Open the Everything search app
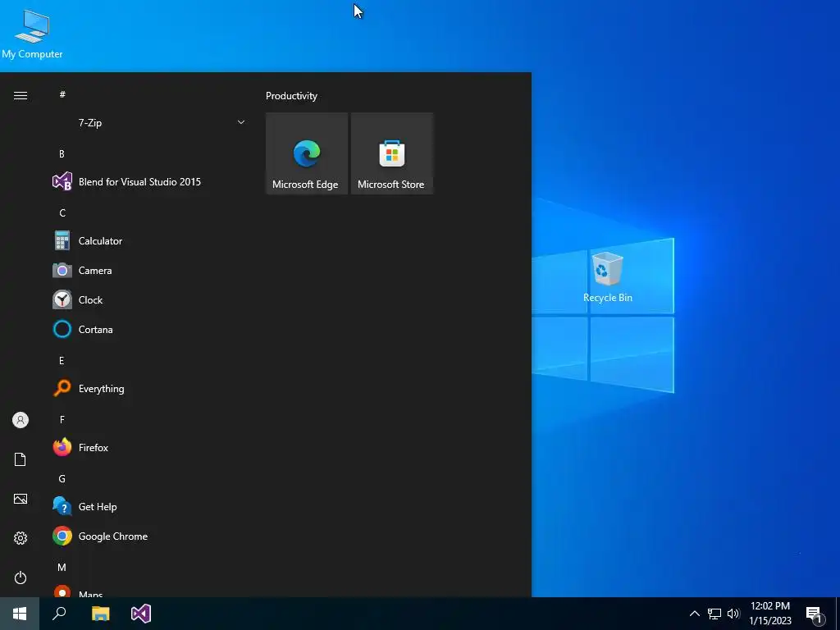 (150, 388)
